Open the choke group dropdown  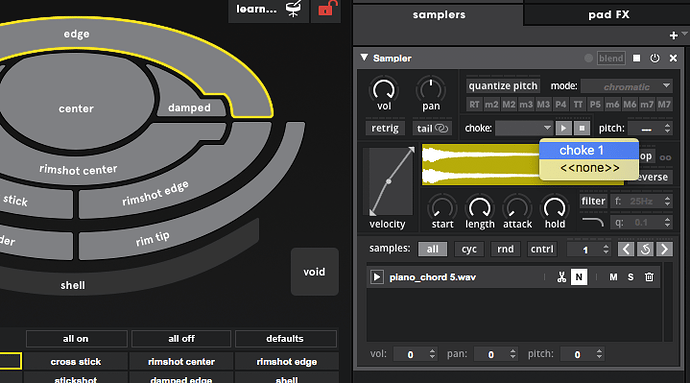[x=524, y=128]
